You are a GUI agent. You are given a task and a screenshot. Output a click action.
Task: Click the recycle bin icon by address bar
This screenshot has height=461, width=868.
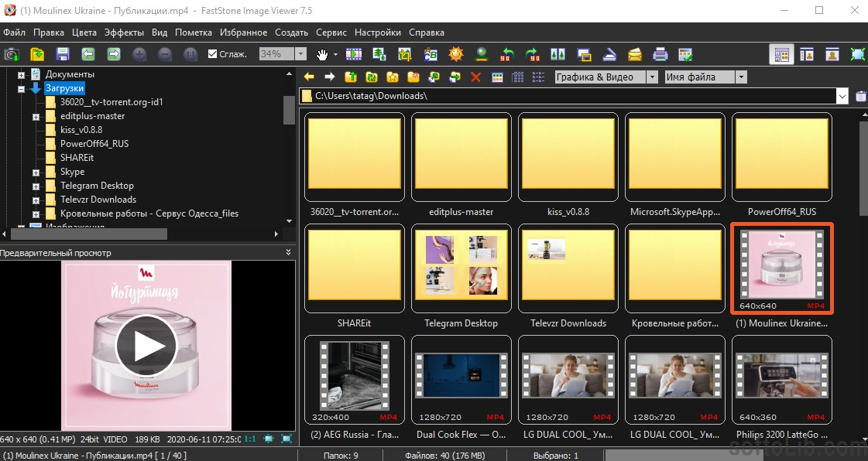pos(861,96)
